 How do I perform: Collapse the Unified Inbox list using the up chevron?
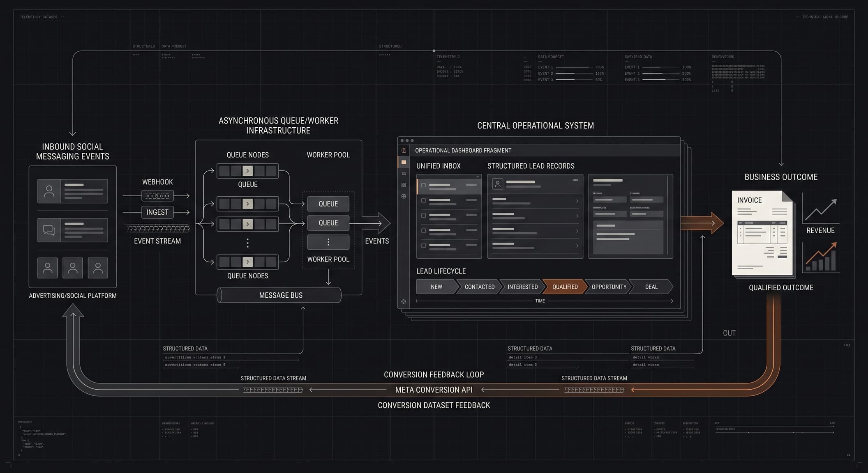tap(478, 177)
